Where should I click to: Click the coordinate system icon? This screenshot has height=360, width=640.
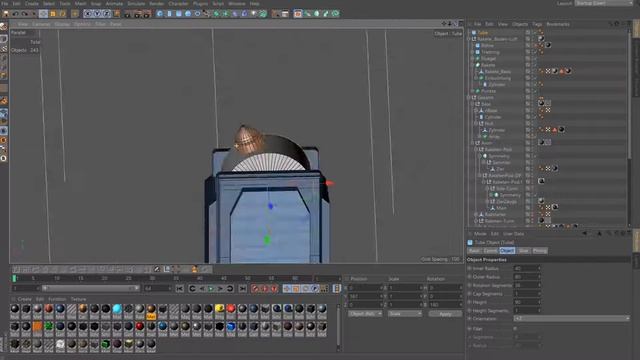tap(117, 13)
